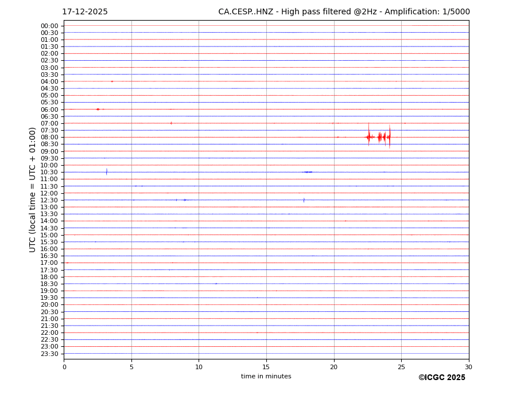Click the blue spike on the 10:30 trace near minute 3
Image resolution: width=532 pixels, height=399 pixels.
(106, 171)
